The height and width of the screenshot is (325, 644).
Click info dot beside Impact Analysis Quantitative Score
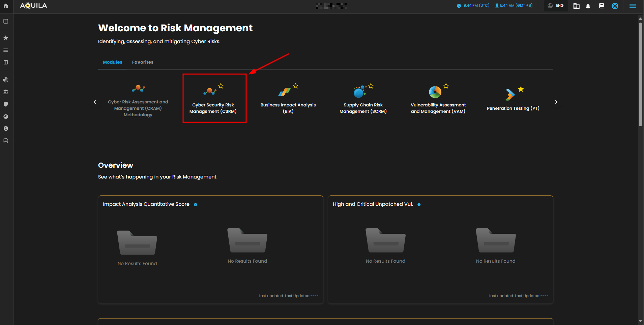[196, 204]
